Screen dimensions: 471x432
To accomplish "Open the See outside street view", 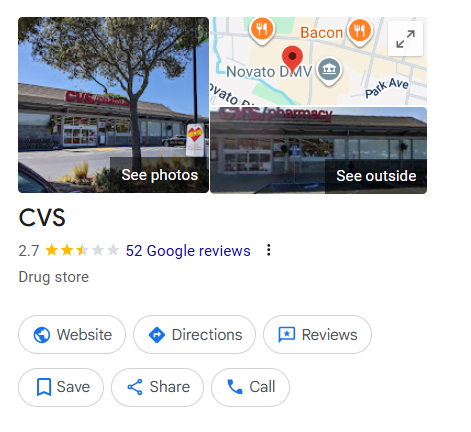I will [x=318, y=150].
